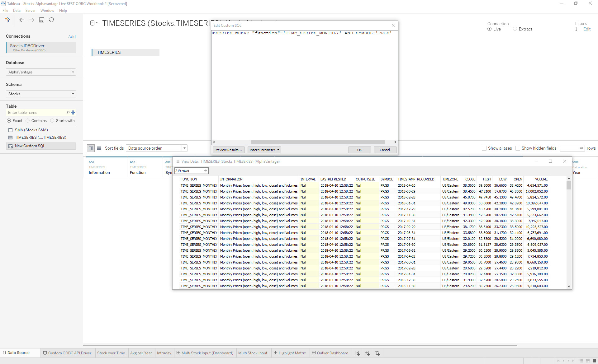Open the Schema dropdown showing Stocks
The image size is (598, 364).
[x=73, y=94]
